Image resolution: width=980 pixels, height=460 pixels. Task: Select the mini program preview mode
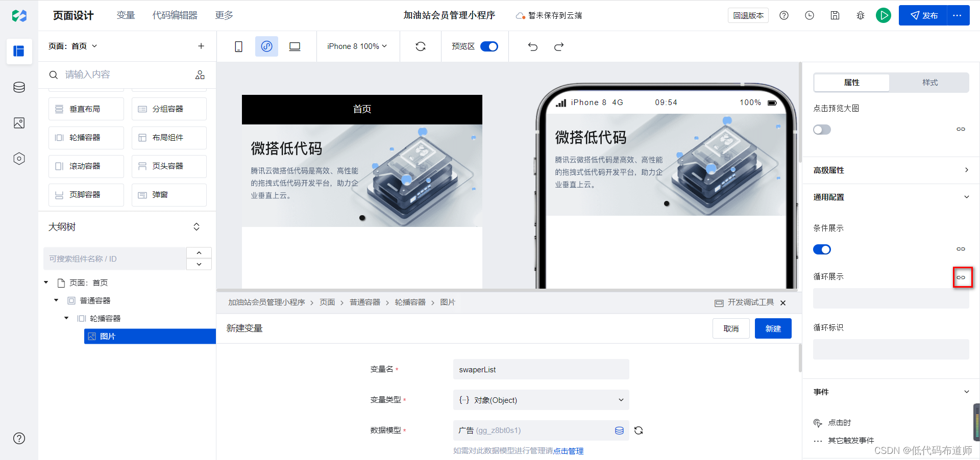click(266, 46)
